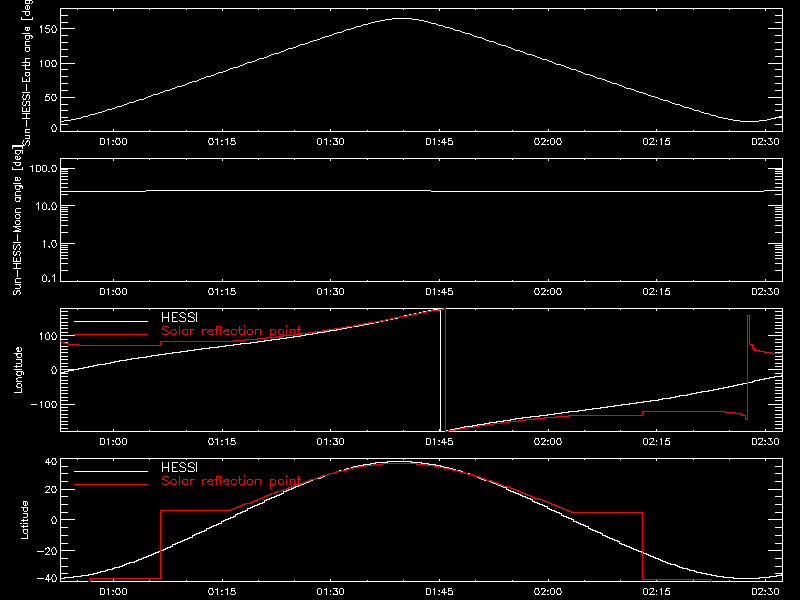800x600 pixels.
Task: Select the -20 tick on Latitude axis
Action: (47, 551)
